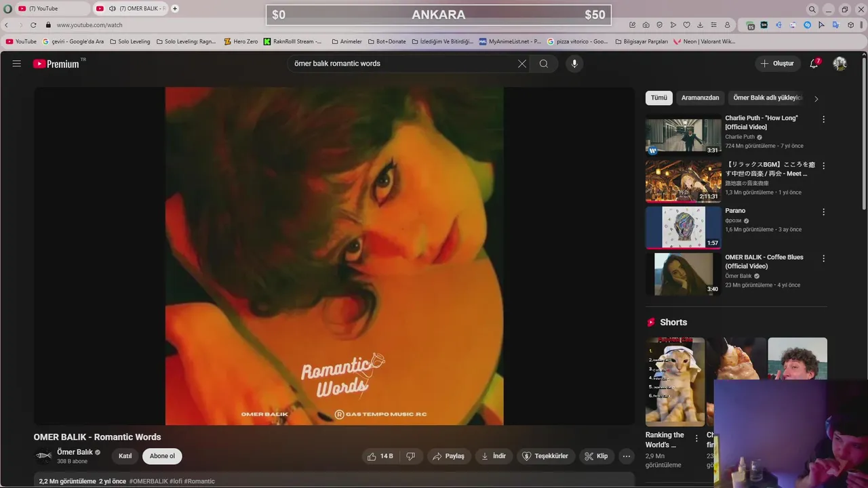Screen dimensions: 868x488
Task: Open browser downloads icon
Action: coord(700,25)
